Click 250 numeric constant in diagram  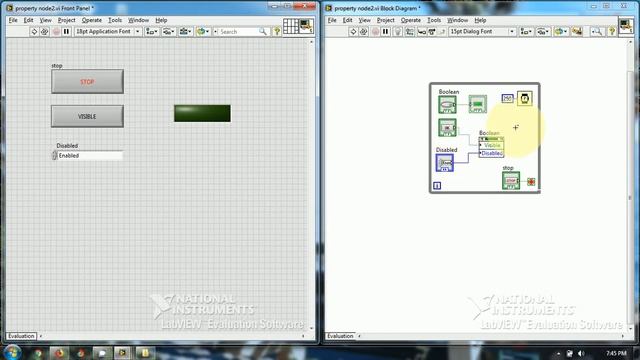[507, 98]
